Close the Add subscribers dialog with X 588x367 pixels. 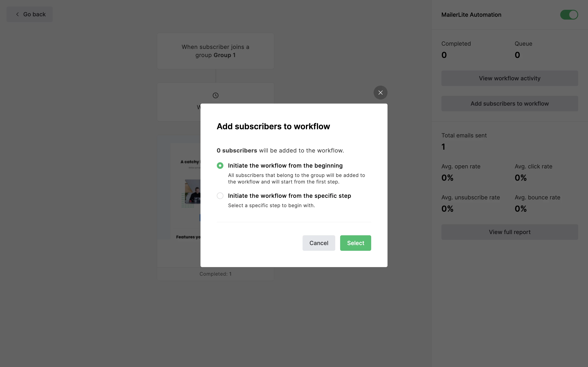tap(380, 93)
